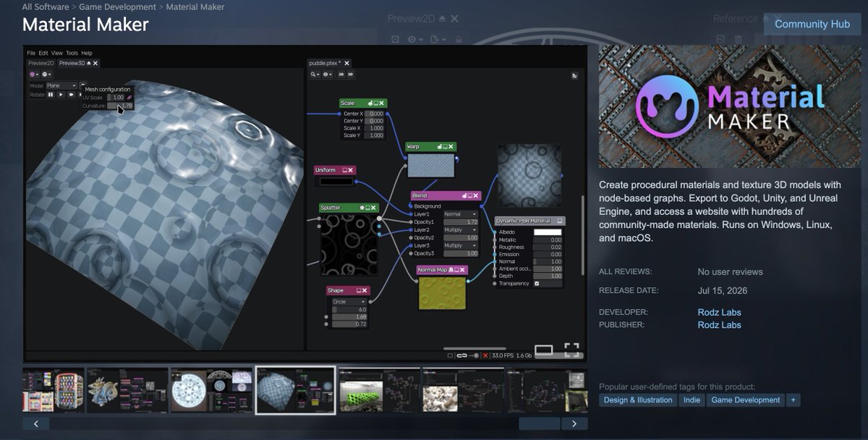The image size is (868, 440).
Task: Click the Splatter node's randomize dice icon
Action: pos(362,208)
